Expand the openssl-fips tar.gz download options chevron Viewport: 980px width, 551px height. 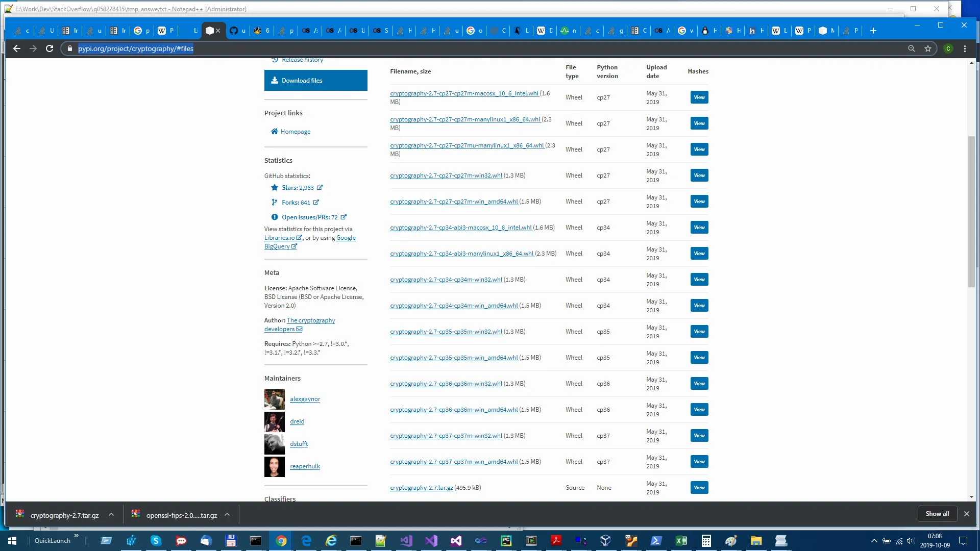point(227,515)
